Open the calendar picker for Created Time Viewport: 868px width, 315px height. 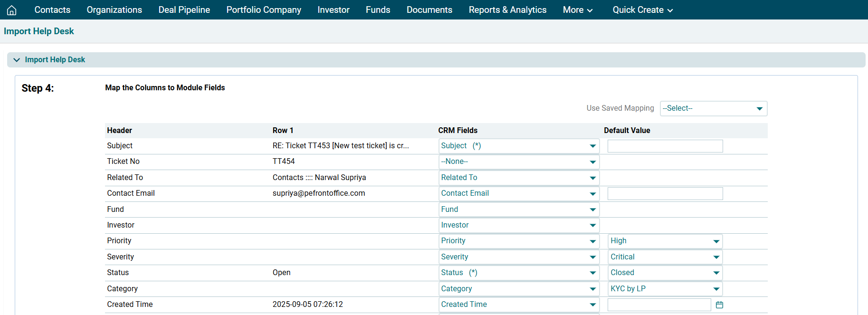click(x=719, y=305)
